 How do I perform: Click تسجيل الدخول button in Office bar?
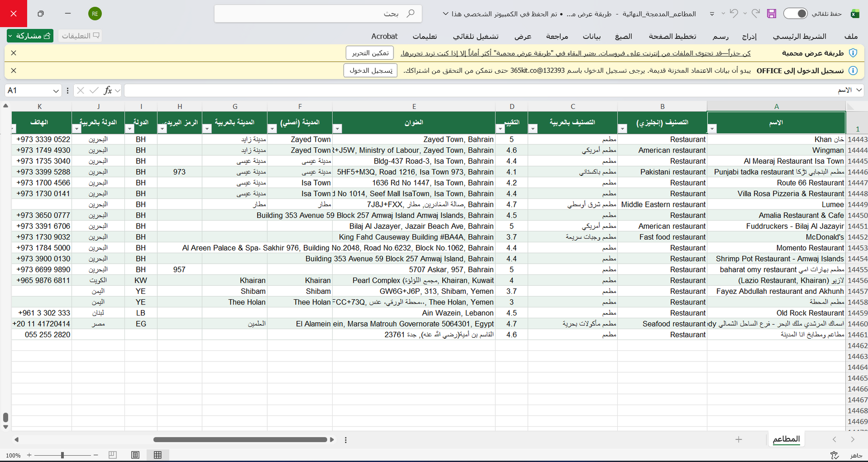tap(370, 70)
